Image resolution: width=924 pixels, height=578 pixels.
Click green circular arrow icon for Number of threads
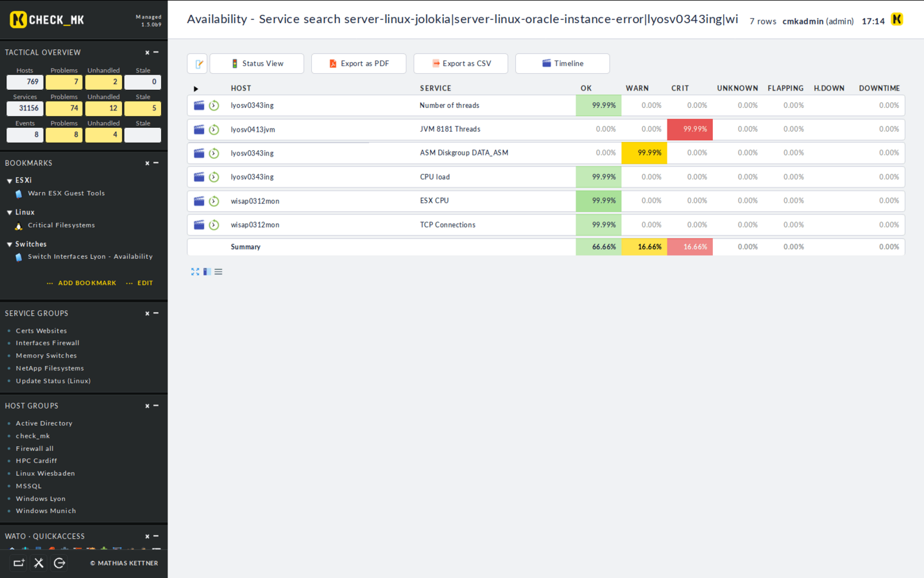[x=214, y=105]
